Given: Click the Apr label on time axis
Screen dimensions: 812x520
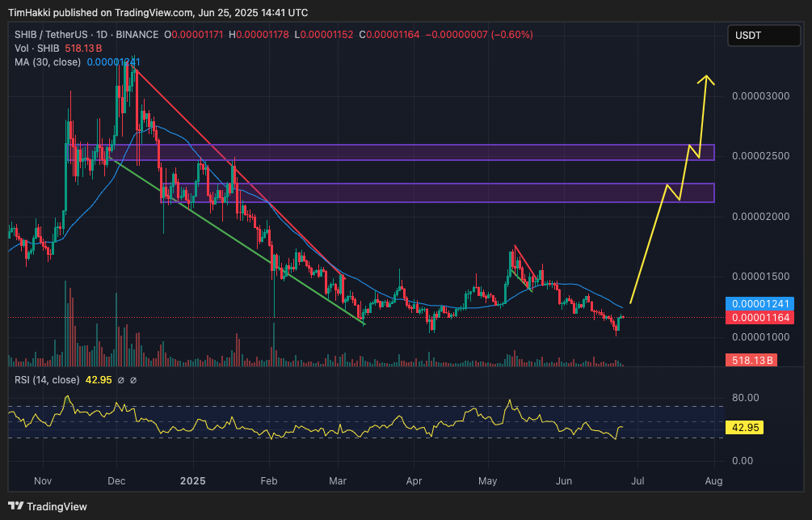Looking at the screenshot, I should 414,481.
